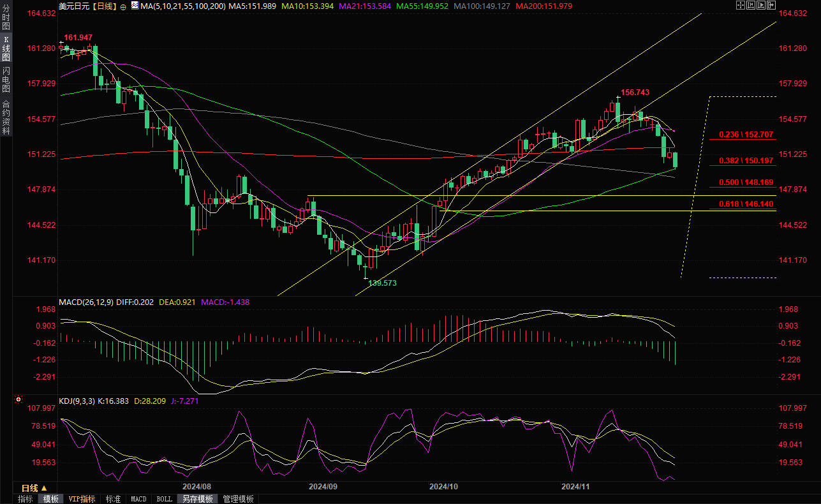Click the MA indicator chart icon
The height and width of the screenshot is (504, 821).
135,6
